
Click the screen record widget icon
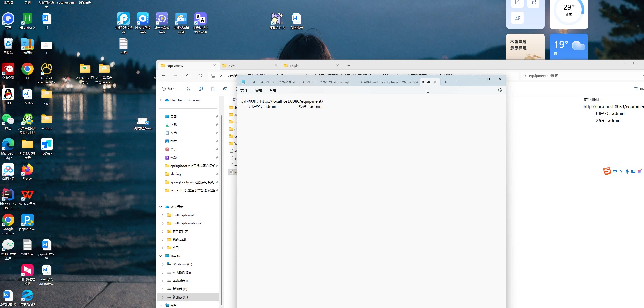point(517,18)
